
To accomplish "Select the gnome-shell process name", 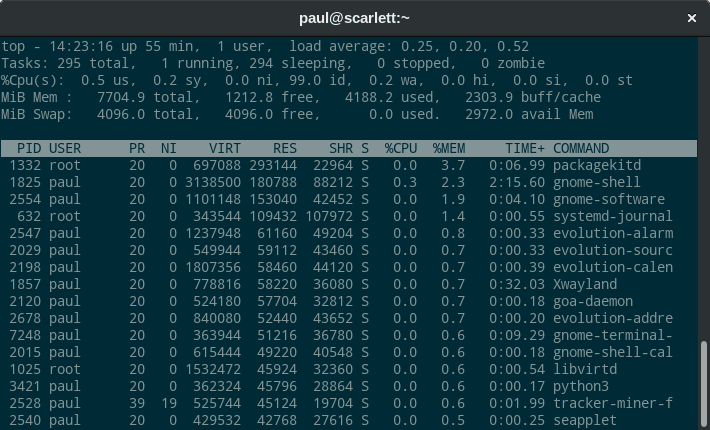I will coord(596,182).
